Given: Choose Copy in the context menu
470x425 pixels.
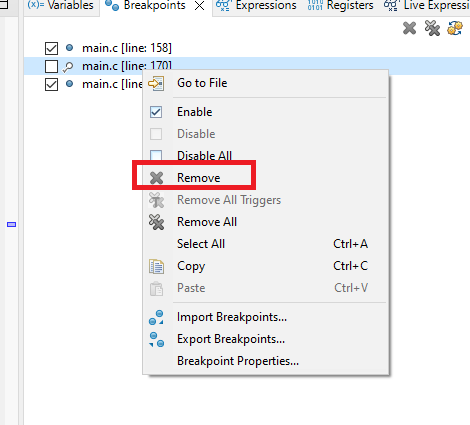Looking at the screenshot, I should [x=266, y=266].
